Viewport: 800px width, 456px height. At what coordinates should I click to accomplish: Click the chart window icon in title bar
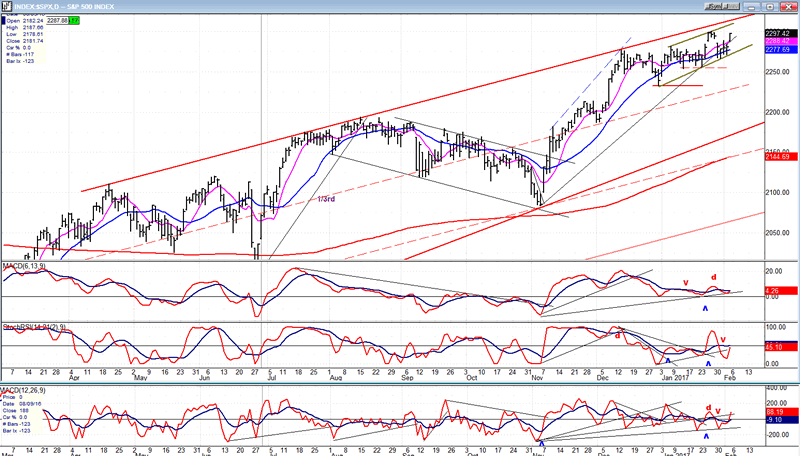[x=7, y=6]
